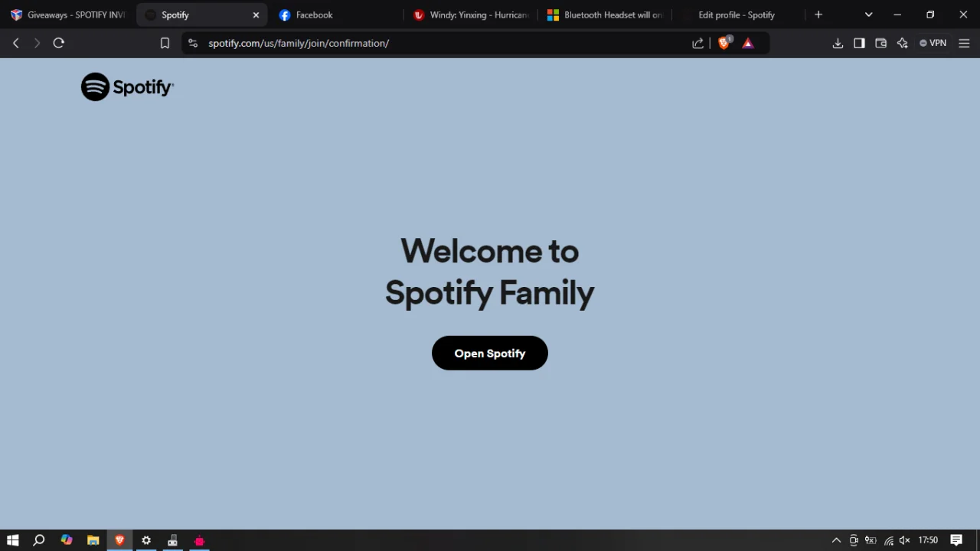Switch to Giveaways - SPOTIFY INVI tab
The height and width of the screenshot is (551, 980).
point(67,15)
